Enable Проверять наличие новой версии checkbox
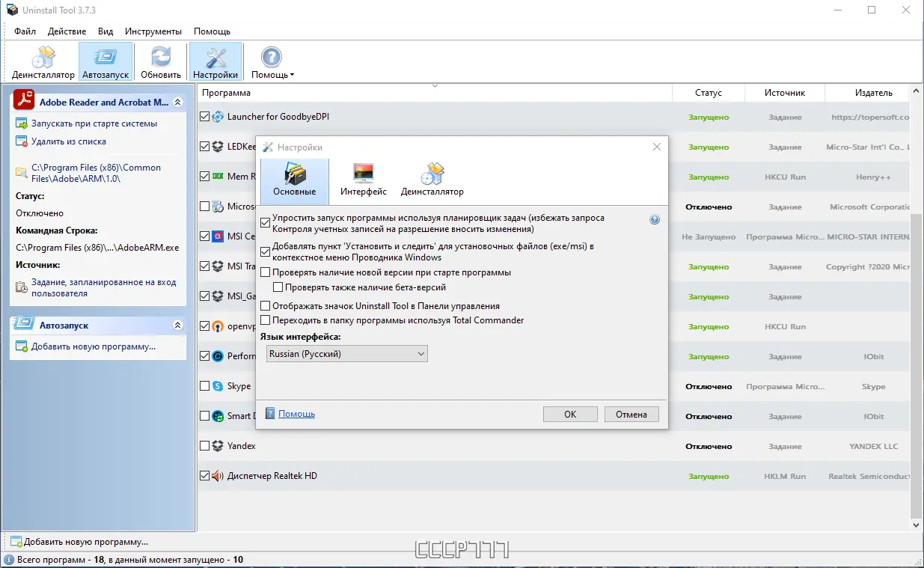The height and width of the screenshot is (568, 924). click(265, 273)
